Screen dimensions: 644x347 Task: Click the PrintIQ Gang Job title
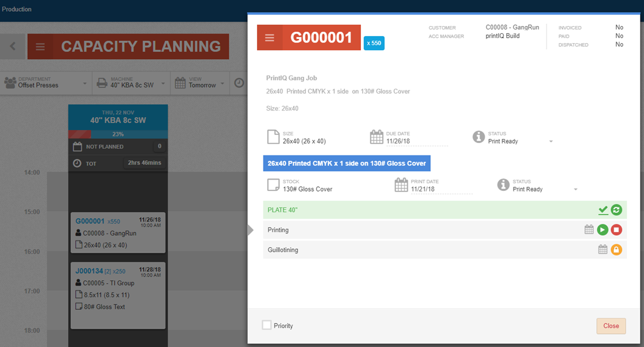click(x=291, y=77)
